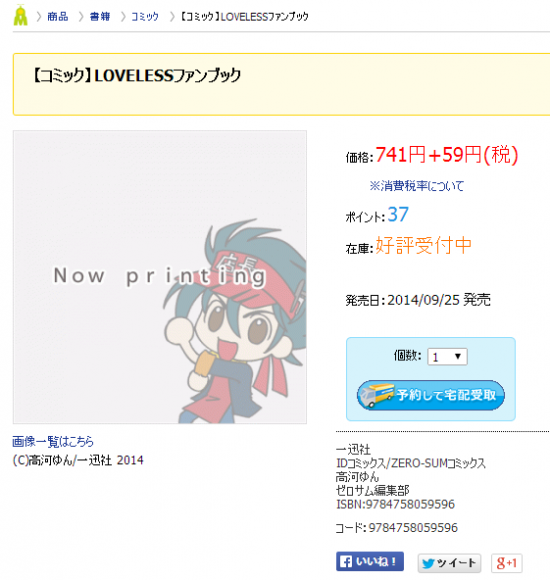The width and height of the screenshot is (550, 580).
Task: Open the IDコミックス/ZERO-SUMコミックス label link
Action: pos(411,463)
